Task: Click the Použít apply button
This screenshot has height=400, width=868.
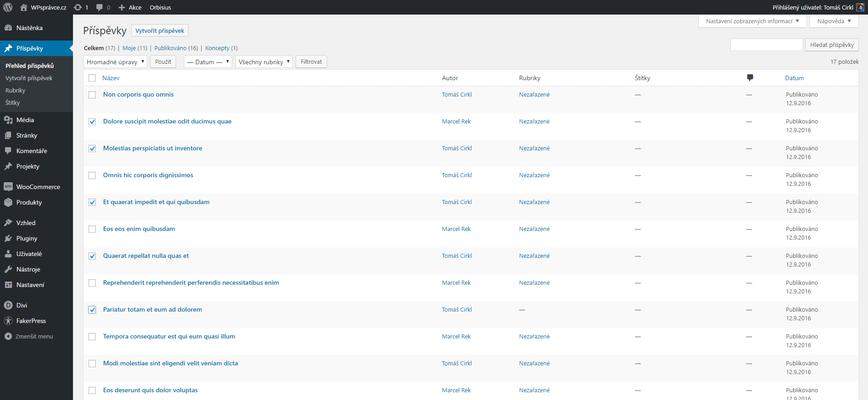Action: (163, 62)
